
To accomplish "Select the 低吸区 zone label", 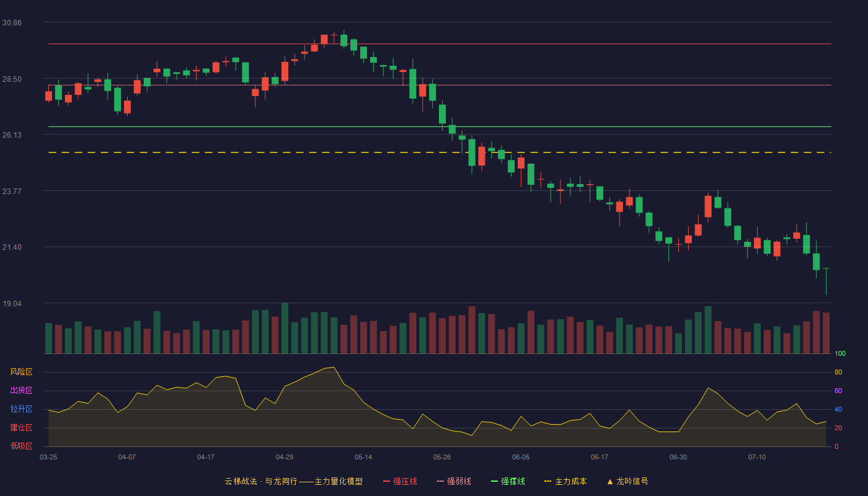I will pos(22,446).
